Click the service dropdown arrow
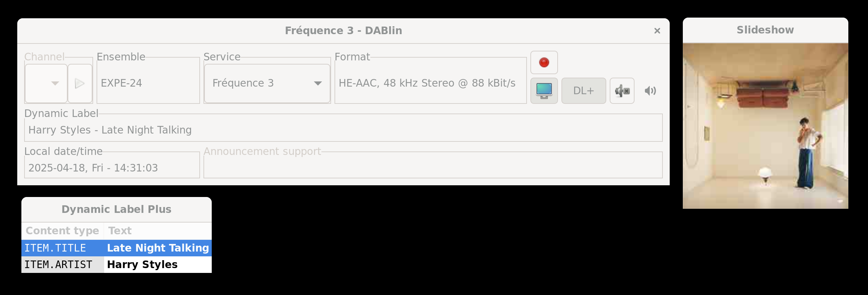The height and width of the screenshot is (295, 868). 318,83
